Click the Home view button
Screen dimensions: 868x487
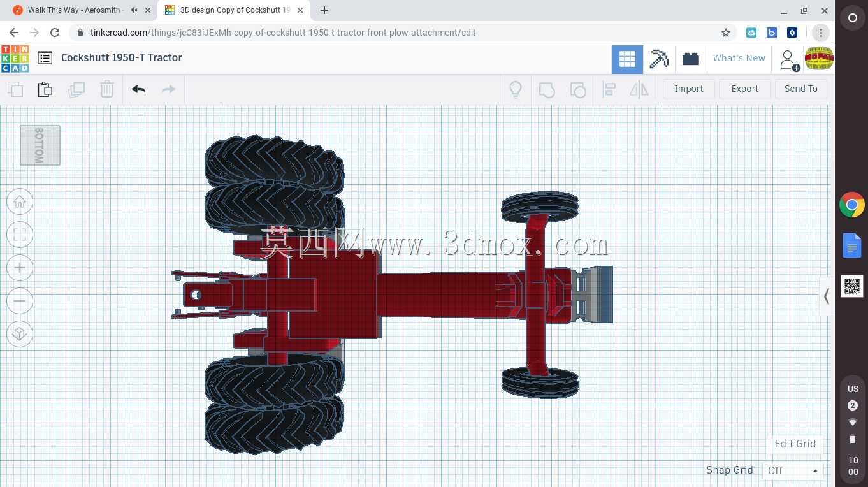tap(20, 202)
